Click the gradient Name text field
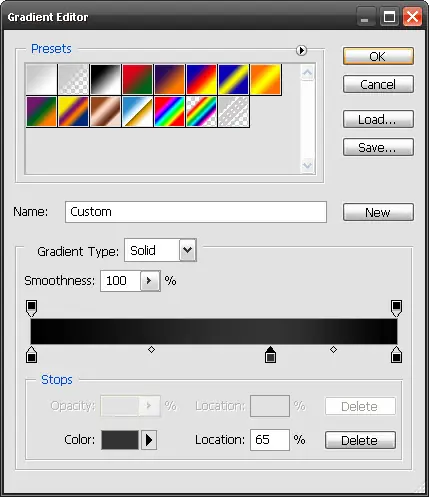 [196, 212]
